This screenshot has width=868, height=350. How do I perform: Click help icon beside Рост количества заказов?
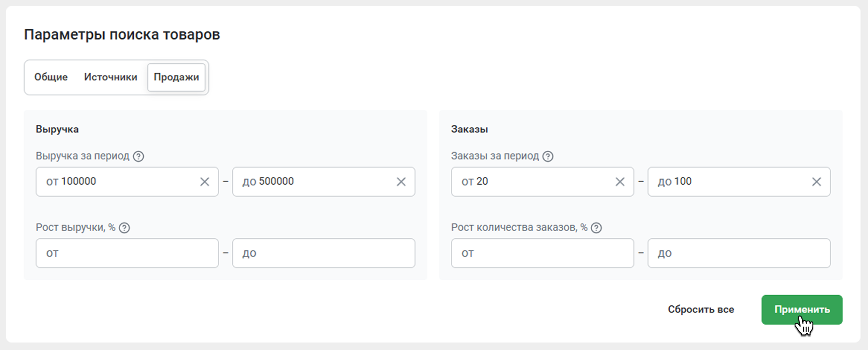pos(596,228)
